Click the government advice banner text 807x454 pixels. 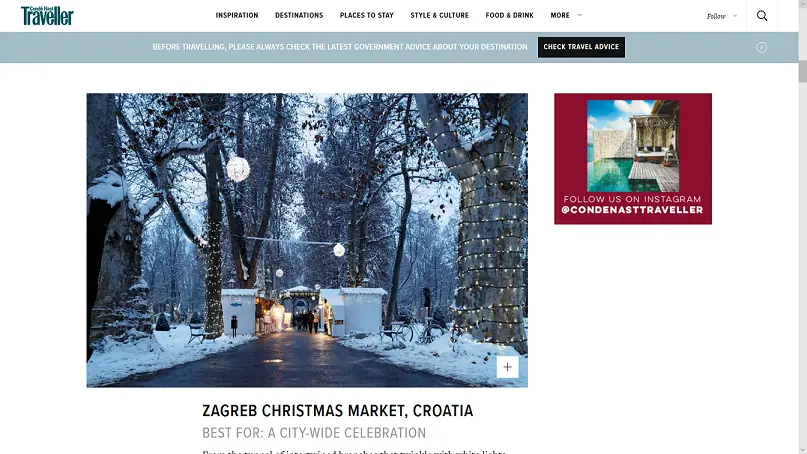340,47
